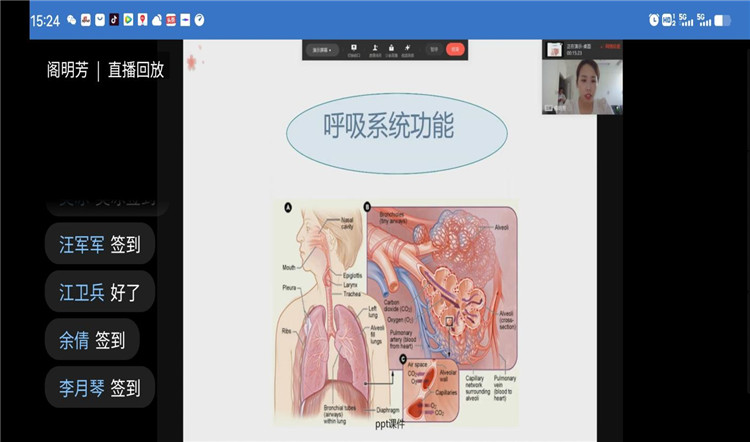Tap chat message from 汪军军 签到
750x442 pixels.
[x=100, y=244]
